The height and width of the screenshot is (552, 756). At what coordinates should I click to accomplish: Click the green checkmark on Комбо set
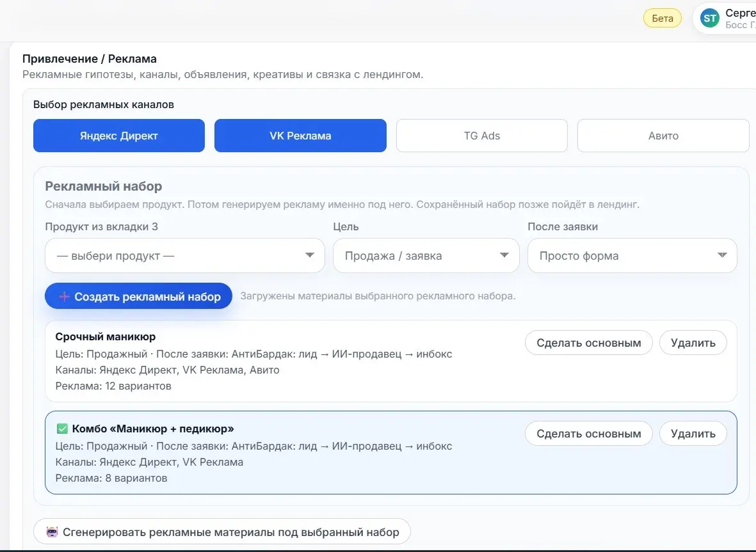[x=62, y=429]
